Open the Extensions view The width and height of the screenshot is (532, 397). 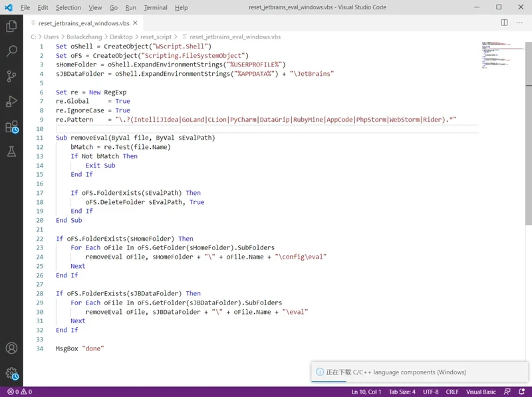pyautogui.click(x=11, y=126)
